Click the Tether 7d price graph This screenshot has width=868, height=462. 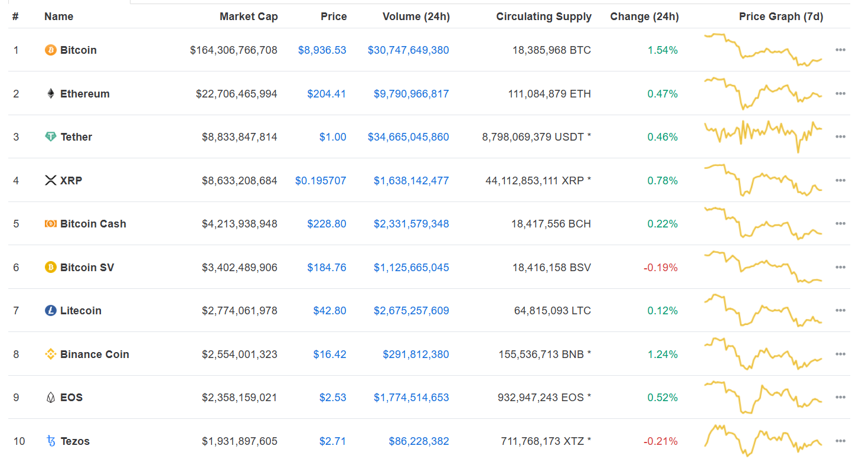pos(763,136)
